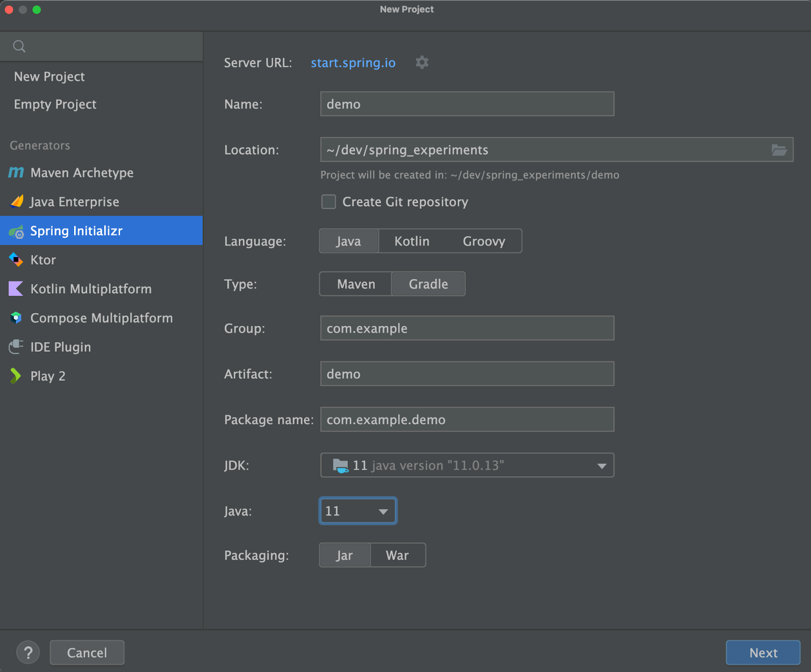
Task: Choose Play 2 generator
Action: click(101, 376)
